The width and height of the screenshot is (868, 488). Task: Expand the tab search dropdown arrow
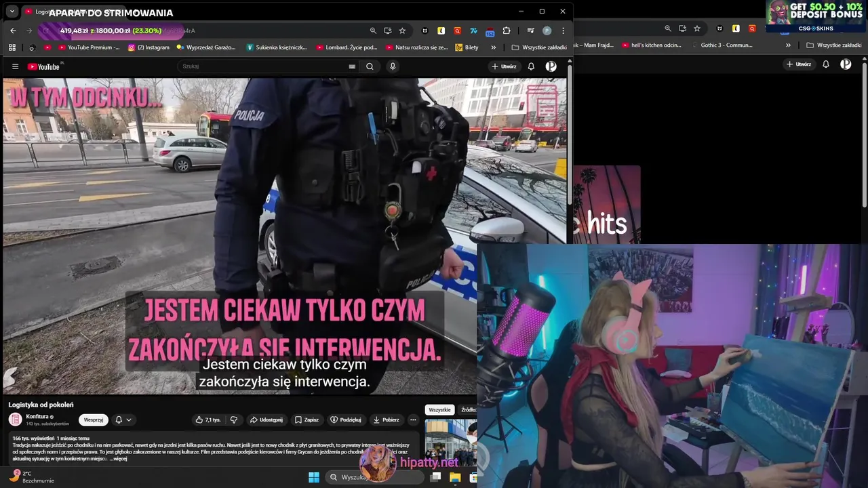(x=12, y=12)
